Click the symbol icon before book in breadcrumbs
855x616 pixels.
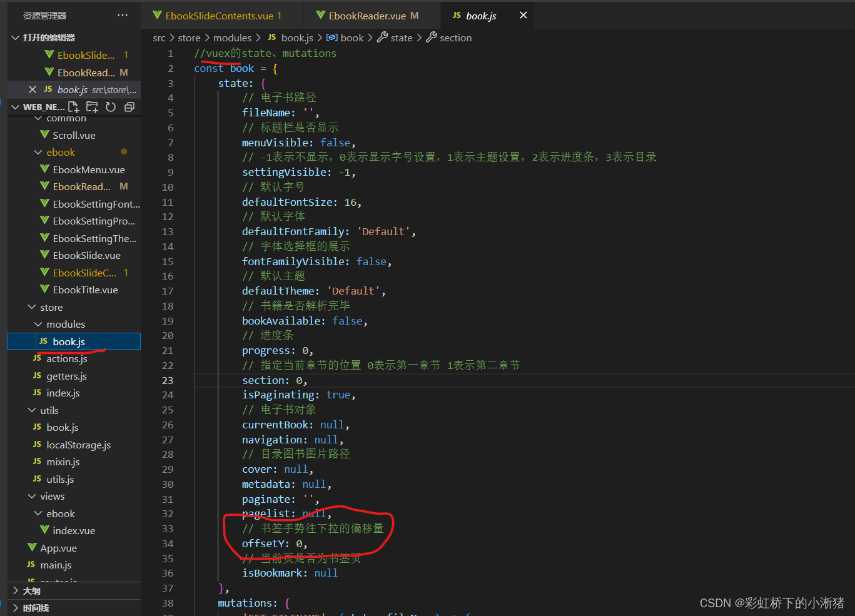tap(332, 38)
